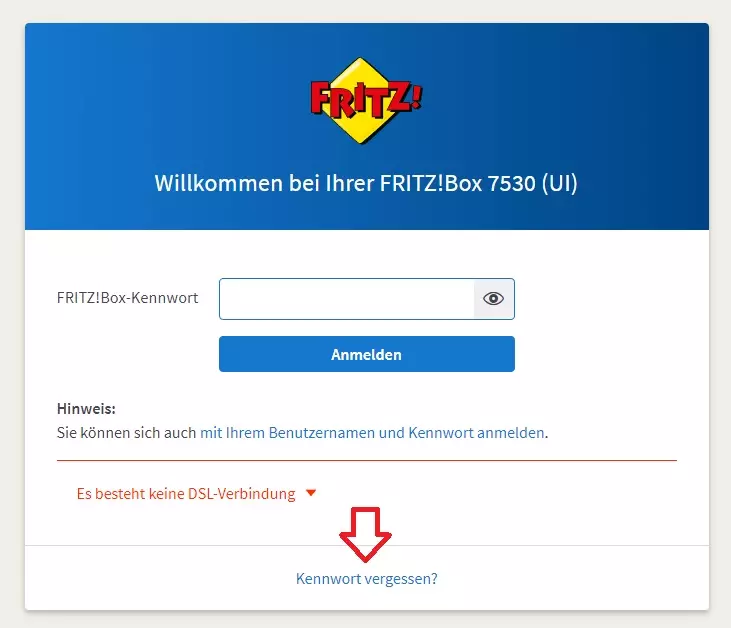
Task: Click the FRITZ! logo in header
Action: [366, 100]
